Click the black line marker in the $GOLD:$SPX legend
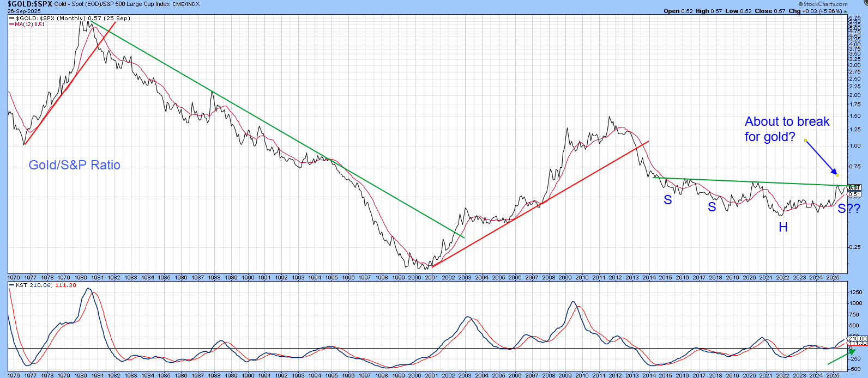This screenshot has width=868, height=378. [x=11, y=19]
